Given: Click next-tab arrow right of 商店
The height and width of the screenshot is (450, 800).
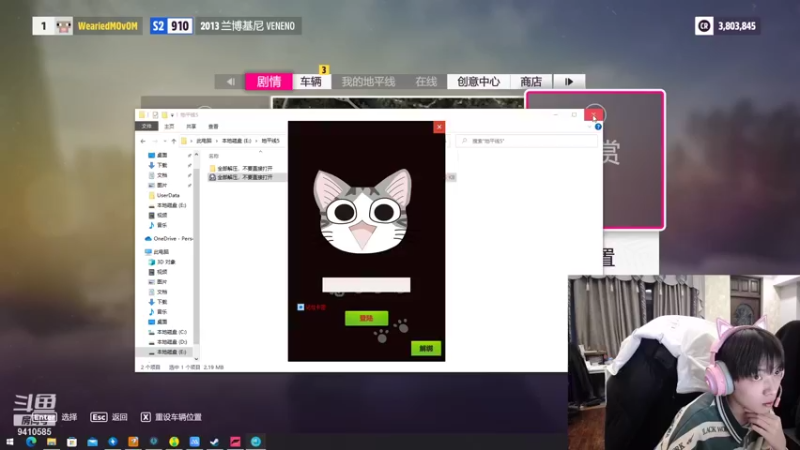Looking at the screenshot, I should tap(569, 82).
